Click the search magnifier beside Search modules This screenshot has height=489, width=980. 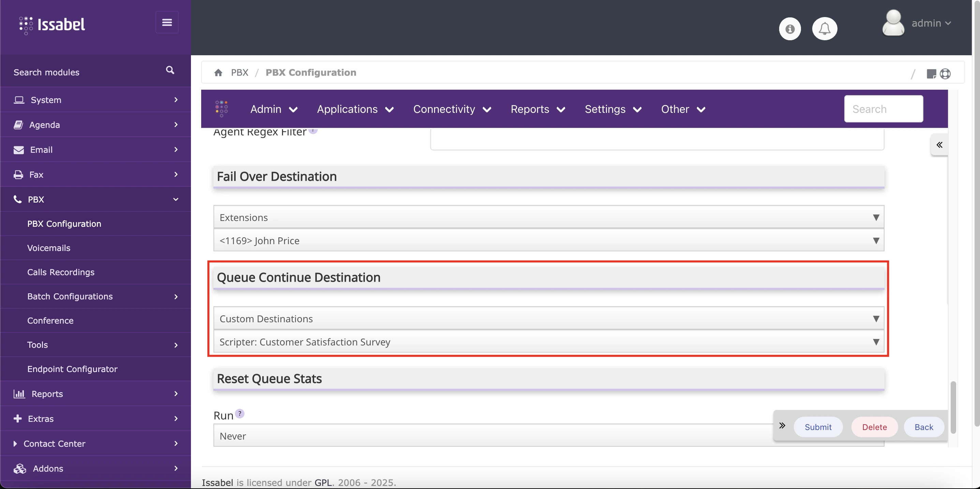pyautogui.click(x=170, y=70)
